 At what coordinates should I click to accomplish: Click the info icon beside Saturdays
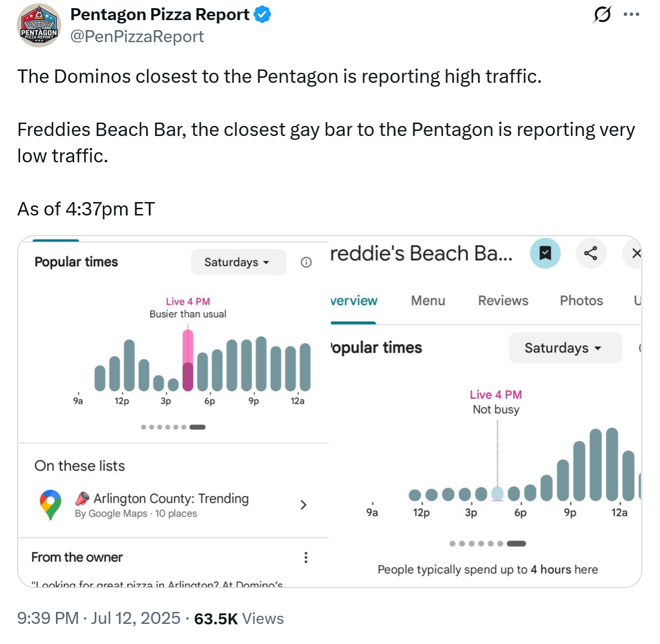tap(306, 262)
